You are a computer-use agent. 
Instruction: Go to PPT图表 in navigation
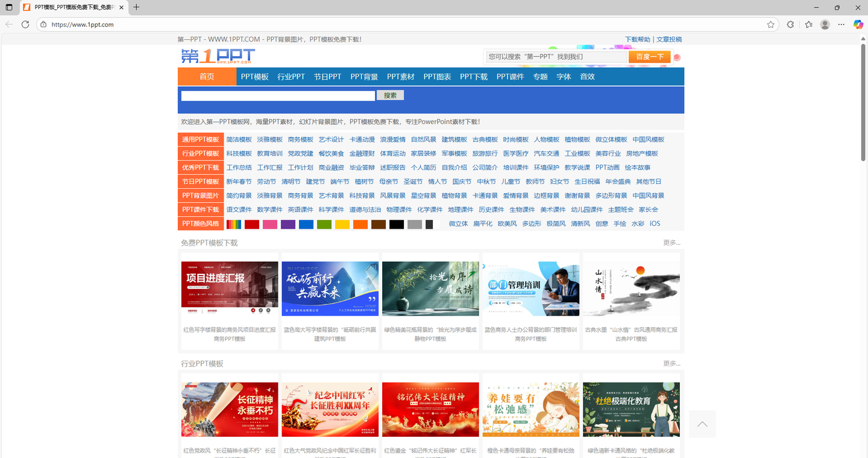pyautogui.click(x=438, y=77)
